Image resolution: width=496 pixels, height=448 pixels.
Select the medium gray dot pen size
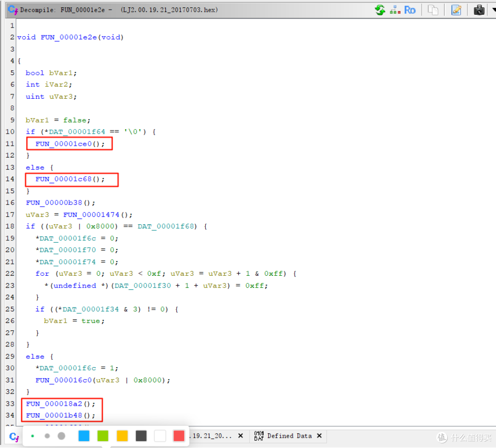coord(47,436)
